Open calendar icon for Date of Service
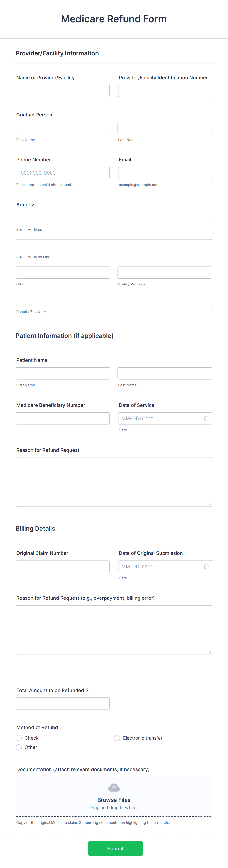The width and height of the screenshot is (228, 868). point(206,418)
